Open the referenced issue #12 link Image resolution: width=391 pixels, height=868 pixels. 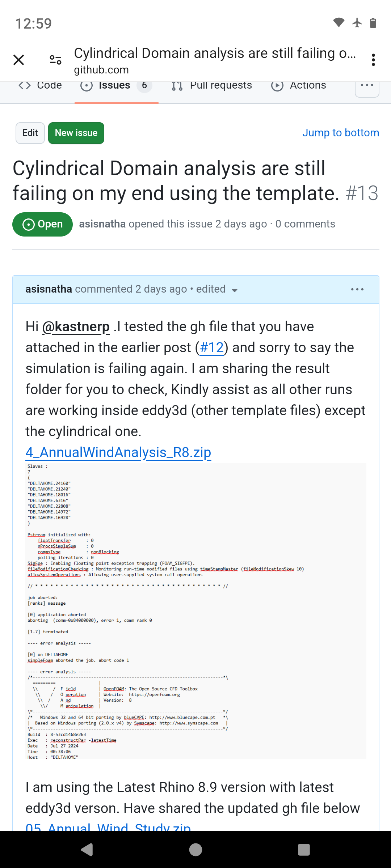(212, 348)
